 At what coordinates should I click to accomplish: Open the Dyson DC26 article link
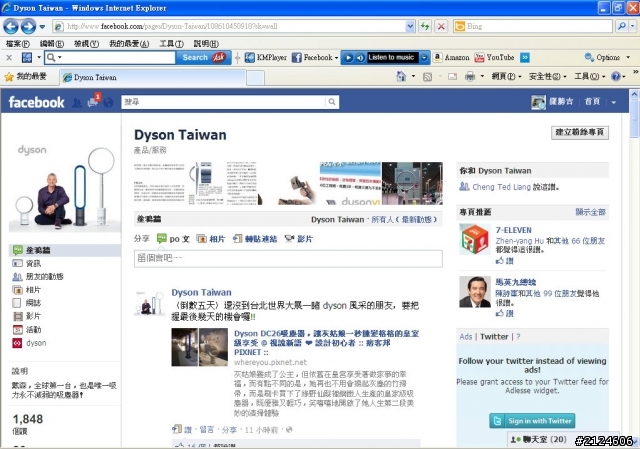pos(326,343)
